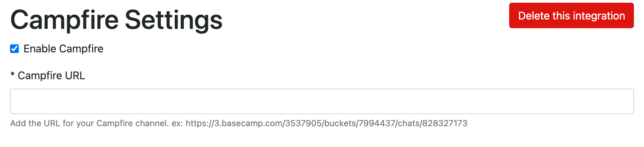
Task: Click the right end of URL text box
Action: pyautogui.click(x=627, y=101)
